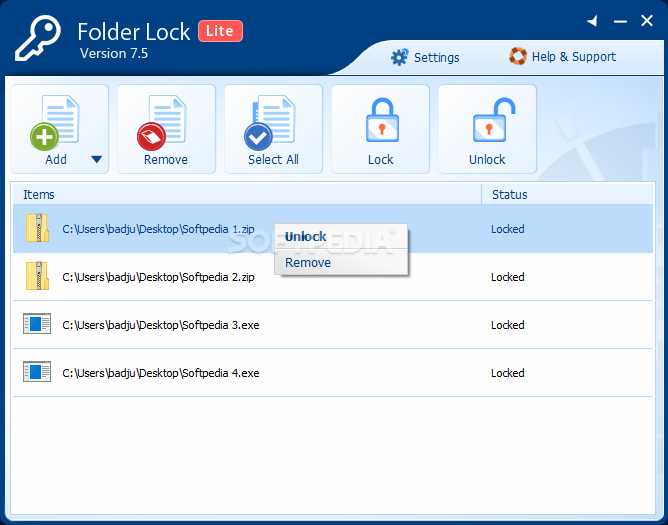The height and width of the screenshot is (525, 668).
Task: Click the key logo icon in header
Action: [x=37, y=38]
